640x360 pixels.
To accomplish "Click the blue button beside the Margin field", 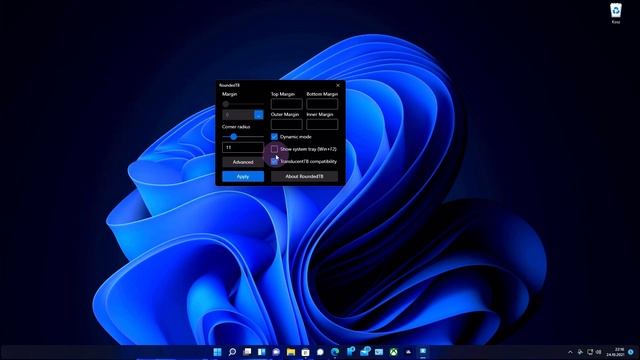I will pos(259,115).
